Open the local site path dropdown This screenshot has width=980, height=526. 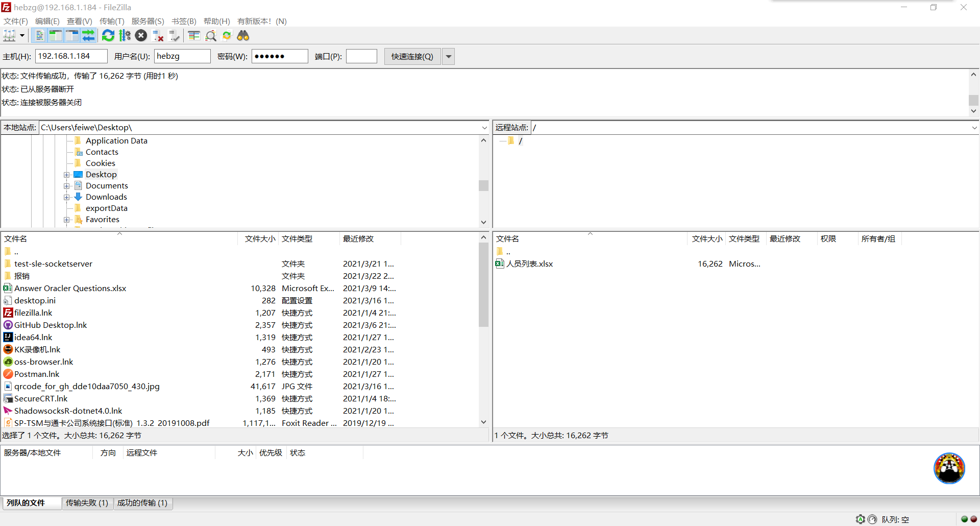pos(484,128)
